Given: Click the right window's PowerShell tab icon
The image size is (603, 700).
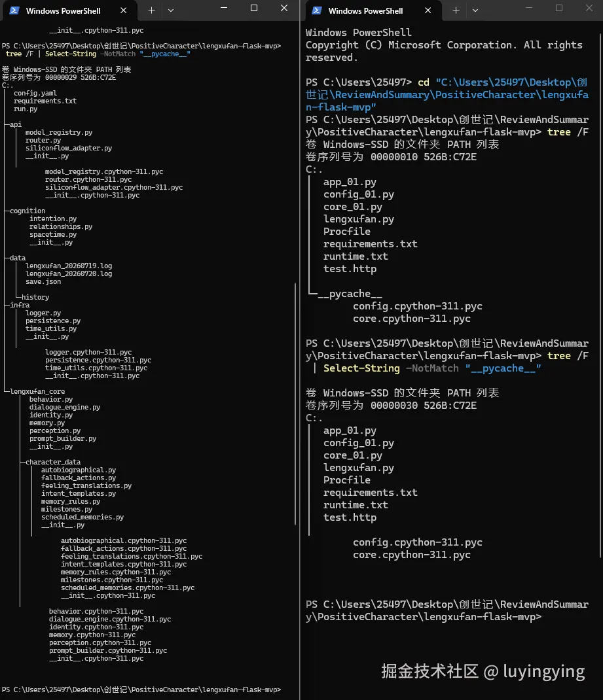Looking at the screenshot, I should 317,10.
